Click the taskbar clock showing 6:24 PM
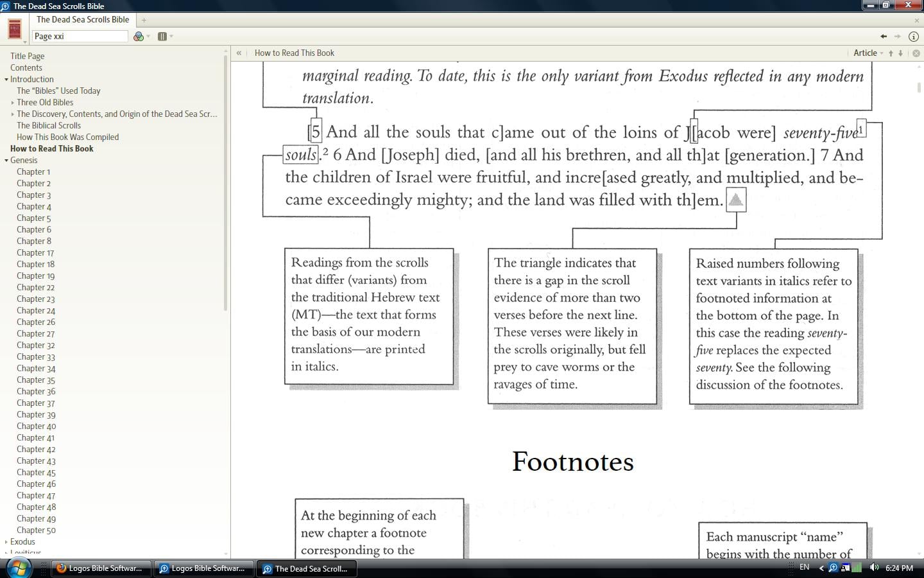 [x=899, y=568]
